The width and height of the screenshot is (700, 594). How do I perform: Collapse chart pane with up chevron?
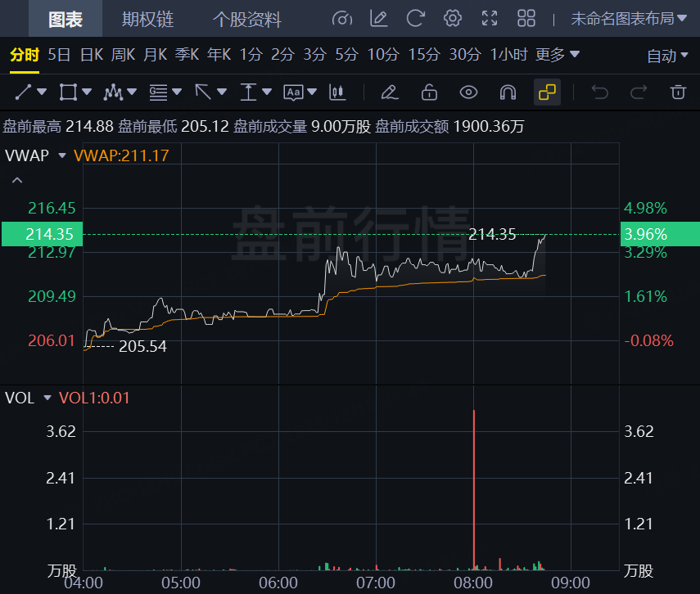pyautogui.click(x=17, y=180)
